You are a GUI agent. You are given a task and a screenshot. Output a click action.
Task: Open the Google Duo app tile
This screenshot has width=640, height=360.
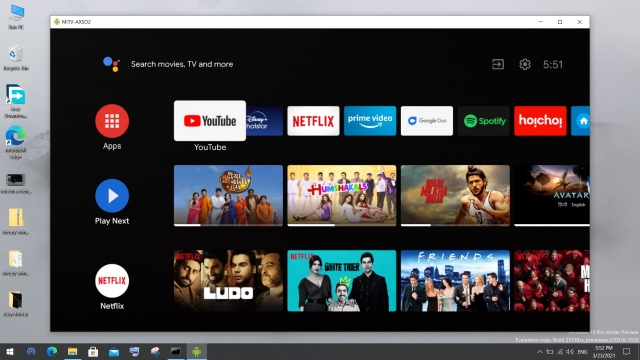pyautogui.click(x=427, y=121)
